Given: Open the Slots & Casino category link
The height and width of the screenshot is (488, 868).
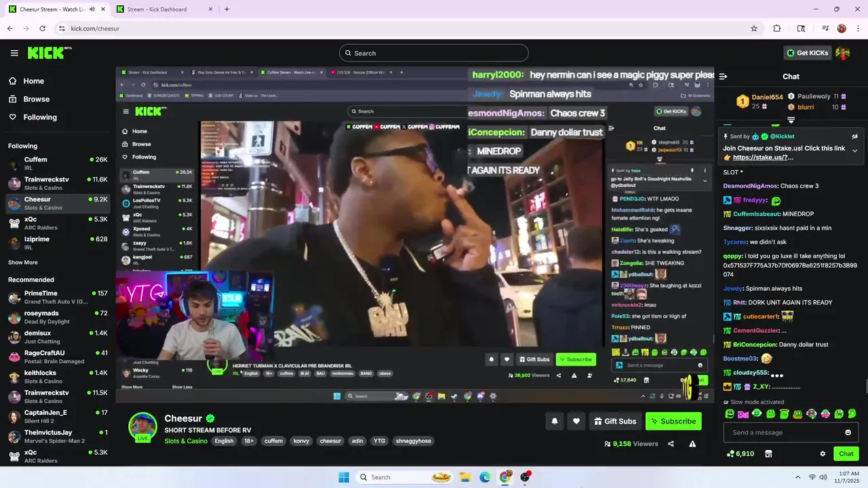Looking at the screenshot, I should [x=186, y=441].
